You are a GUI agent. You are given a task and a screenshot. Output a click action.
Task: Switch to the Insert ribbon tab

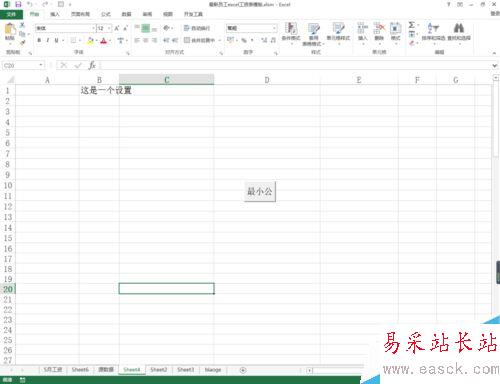55,14
